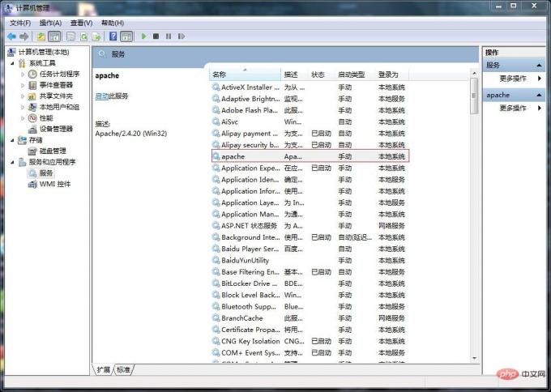The width and height of the screenshot is (551, 392).
Task: Click the scrollbar up arrow of services list
Action: point(474,73)
